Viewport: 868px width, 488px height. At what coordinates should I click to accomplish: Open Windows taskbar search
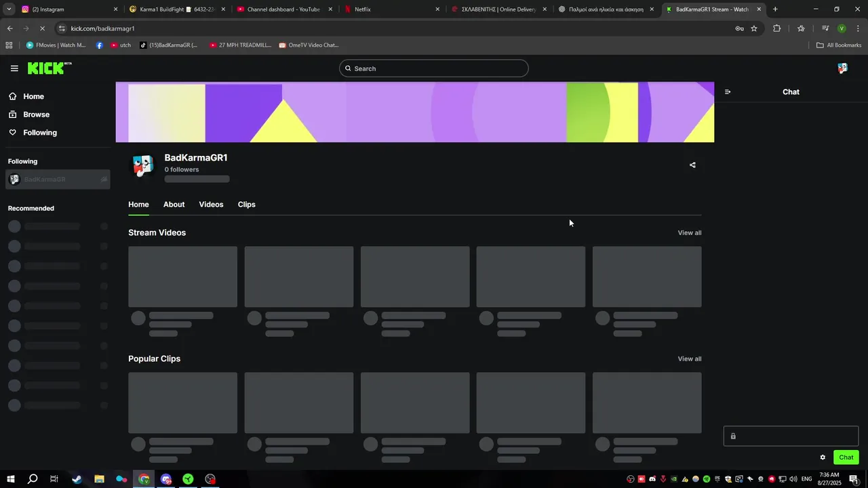[33, 479]
